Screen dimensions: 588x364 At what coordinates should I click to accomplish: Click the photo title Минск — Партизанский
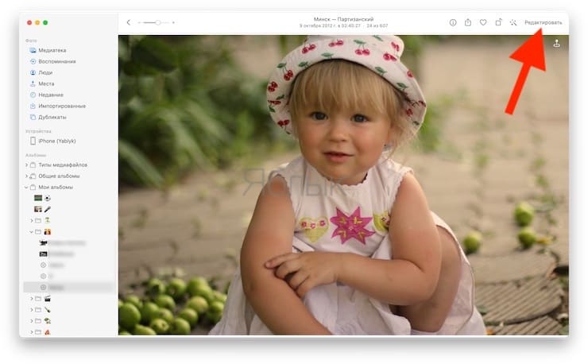343,19
